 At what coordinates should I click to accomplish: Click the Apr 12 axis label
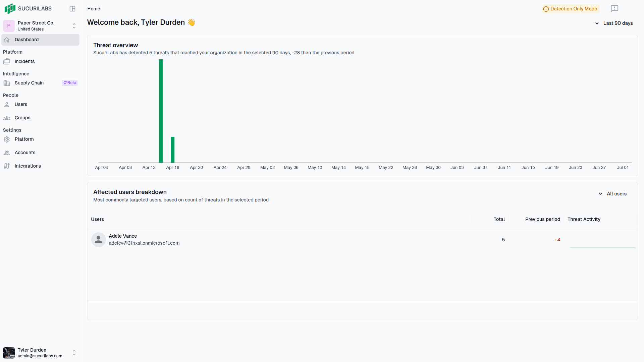tap(149, 168)
